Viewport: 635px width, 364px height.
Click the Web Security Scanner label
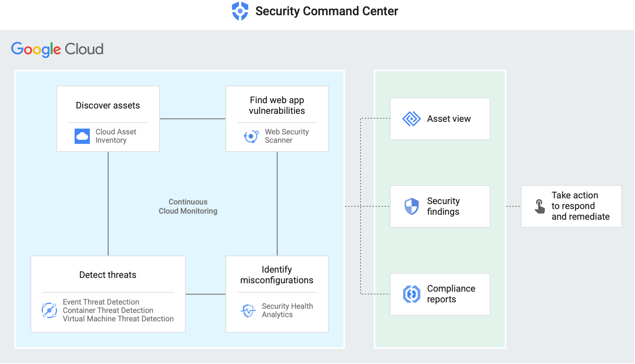287,136
